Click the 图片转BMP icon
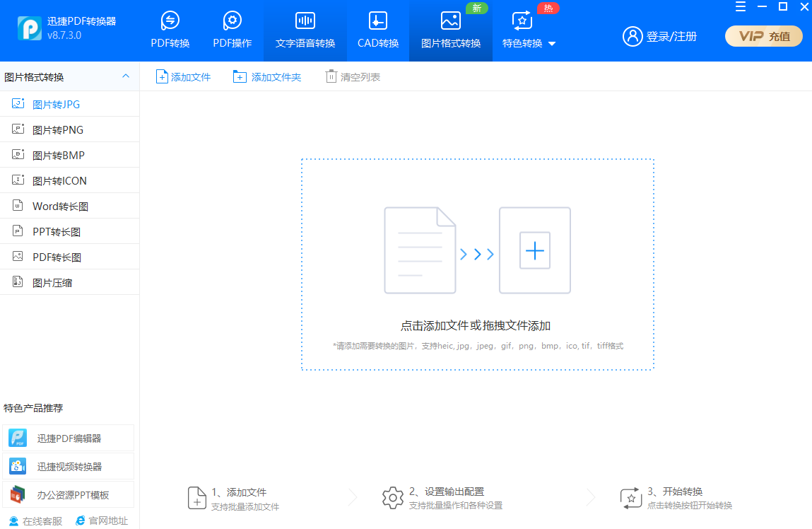812x529 pixels. pyautogui.click(x=18, y=154)
